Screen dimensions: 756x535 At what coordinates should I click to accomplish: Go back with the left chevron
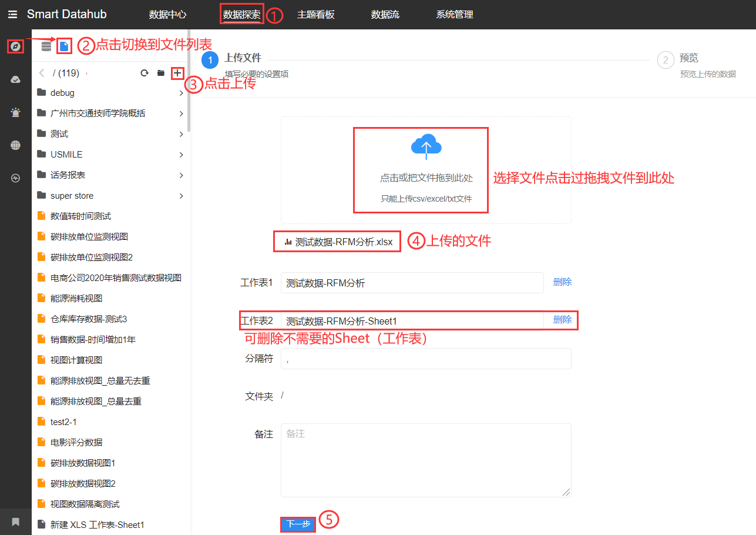coord(42,73)
